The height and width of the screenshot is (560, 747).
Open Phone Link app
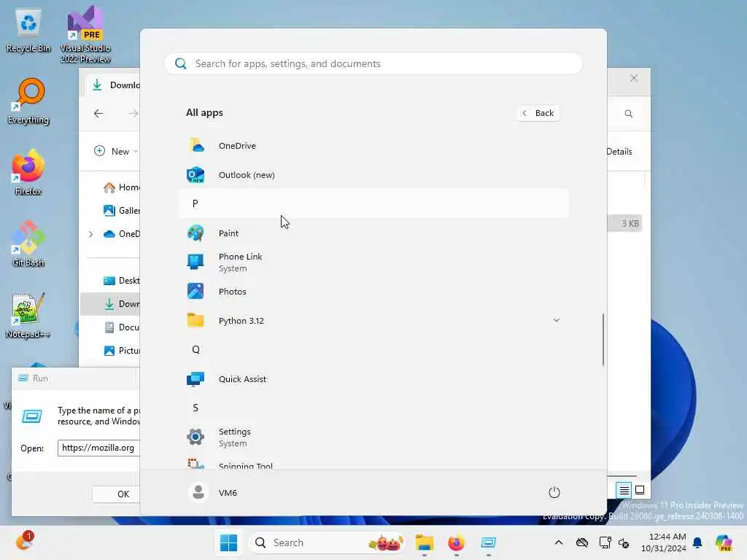click(373, 262)
